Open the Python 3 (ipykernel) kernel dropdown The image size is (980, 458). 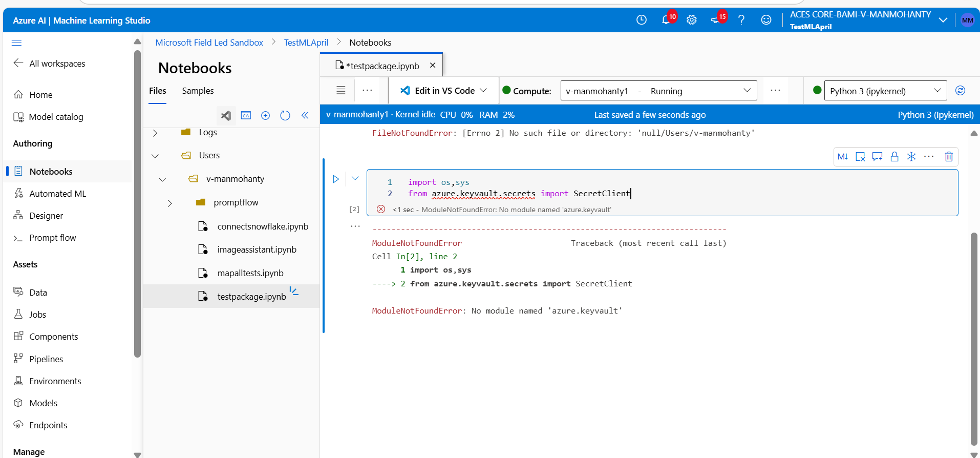[x=885, y=91]
